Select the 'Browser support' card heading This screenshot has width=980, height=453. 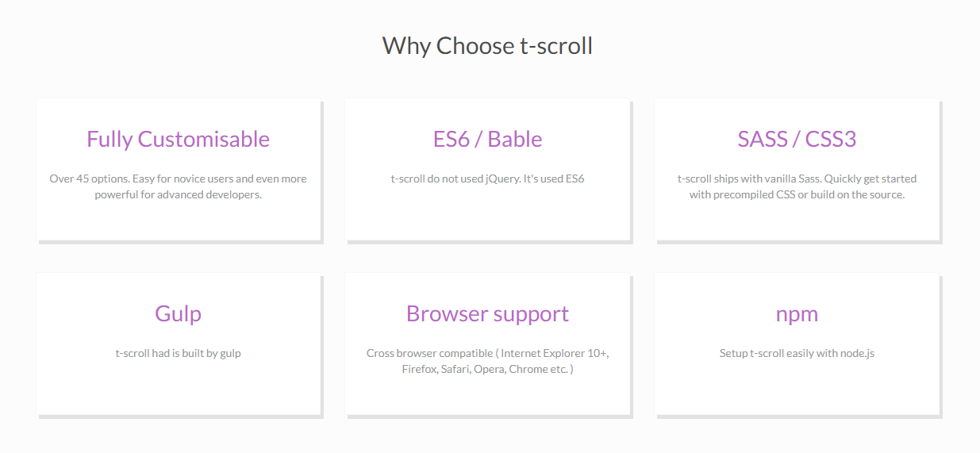[487, 313]
